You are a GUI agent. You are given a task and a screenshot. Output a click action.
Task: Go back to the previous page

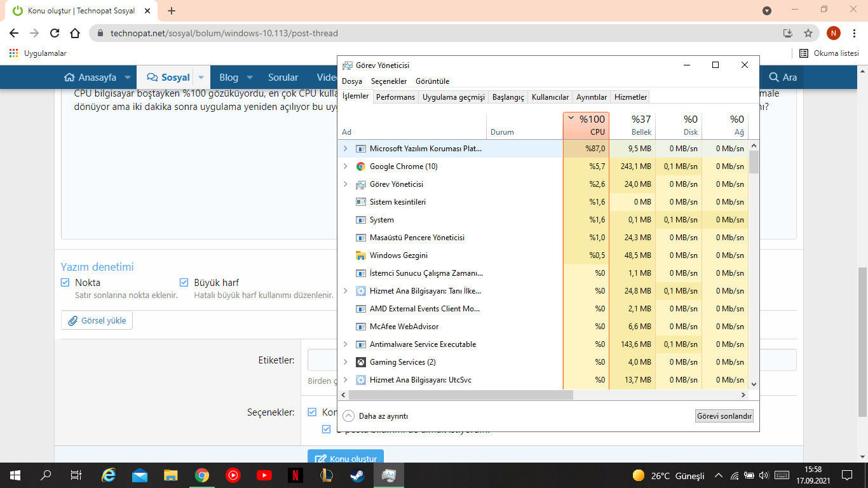click(x=14, y=33)
